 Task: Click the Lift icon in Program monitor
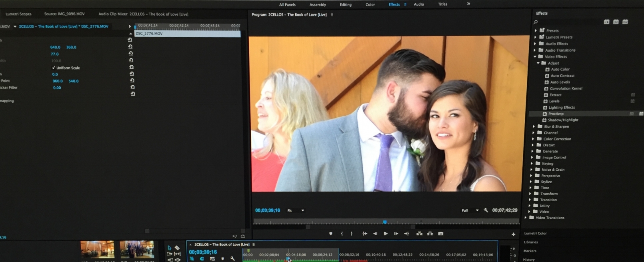click(x=419, y=234)
